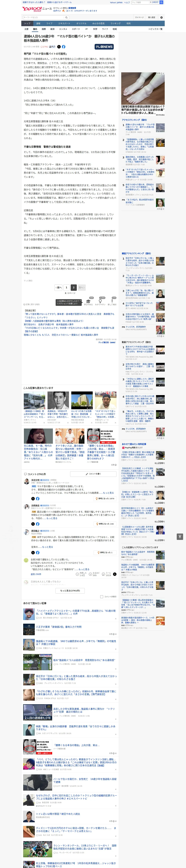React with the わかりやすい light bulb icon

(x=100, y=301)
